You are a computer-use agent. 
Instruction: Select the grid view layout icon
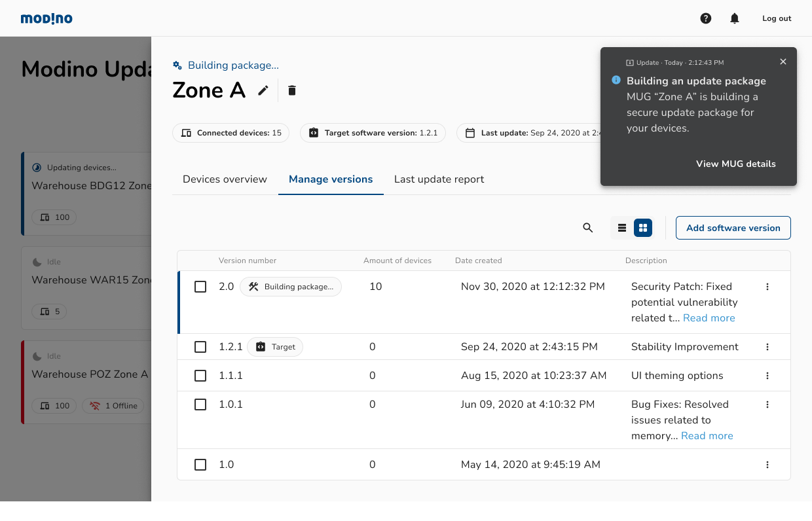click(643, 228)
